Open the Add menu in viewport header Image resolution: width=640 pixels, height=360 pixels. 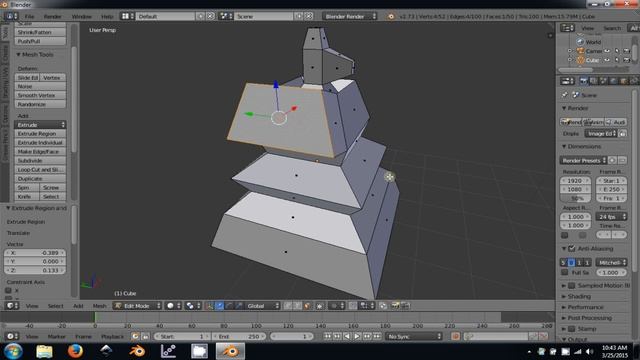click(78, 306)
